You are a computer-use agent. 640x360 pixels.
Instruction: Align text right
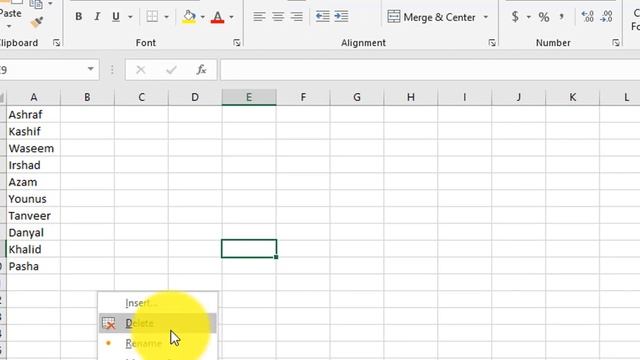pyautogui.click(x=297, y=17)
